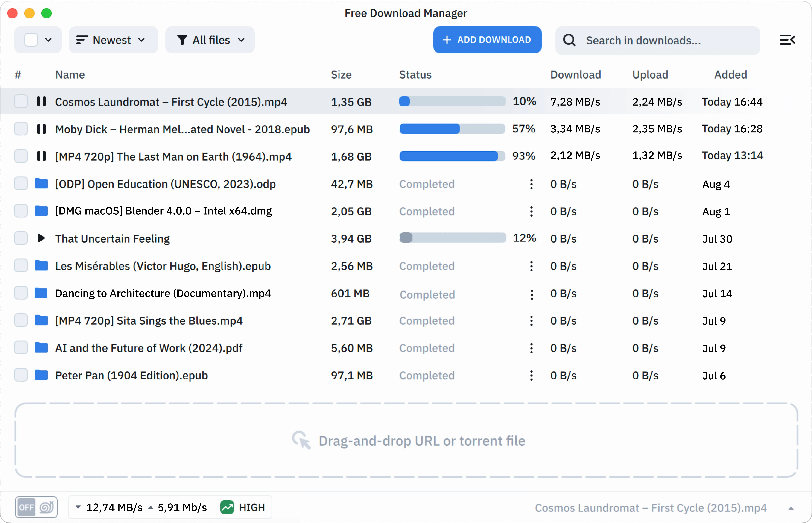Open the Newest sorting dropdown

click(113, 40)
